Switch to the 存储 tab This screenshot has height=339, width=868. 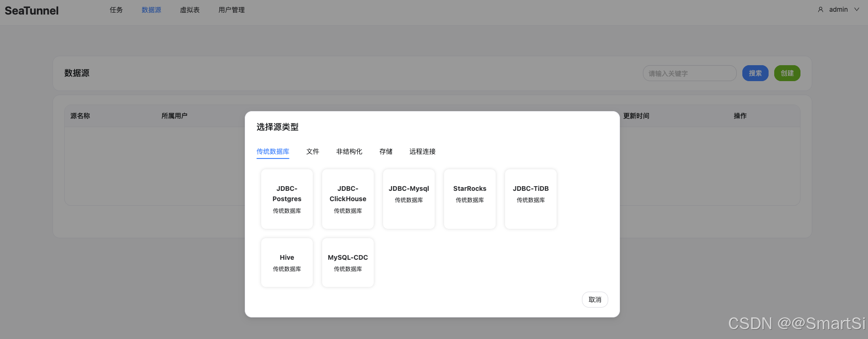pos(386,151)
